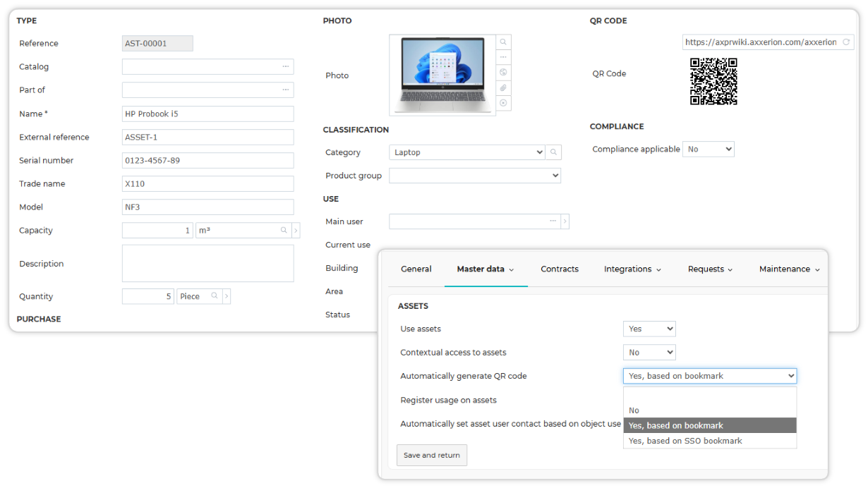Click the Name field containing HP Probook i5
The height and width of the screenshot is (488, 868).
coord(208,114)
